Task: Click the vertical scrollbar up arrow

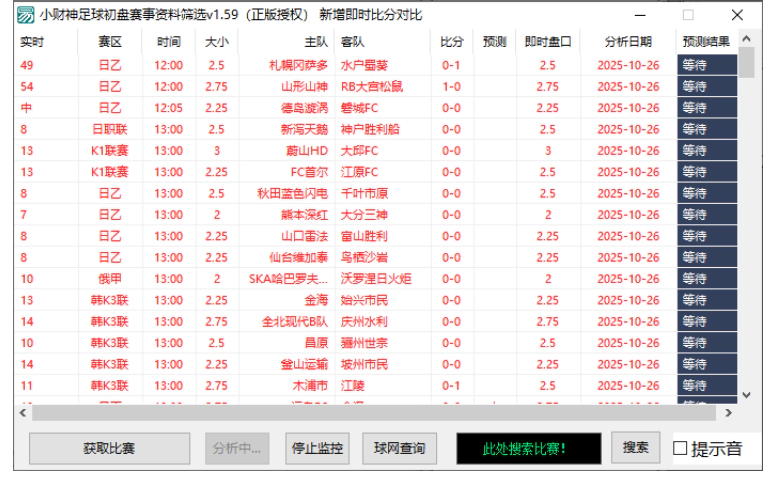Action: 746,39
